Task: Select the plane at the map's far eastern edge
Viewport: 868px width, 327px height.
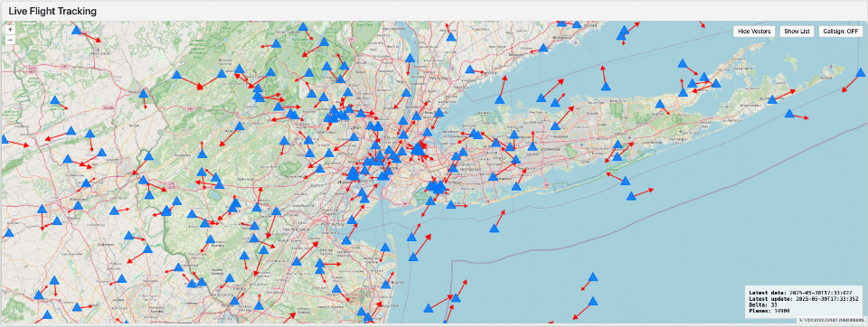Action: pos(860,72)
